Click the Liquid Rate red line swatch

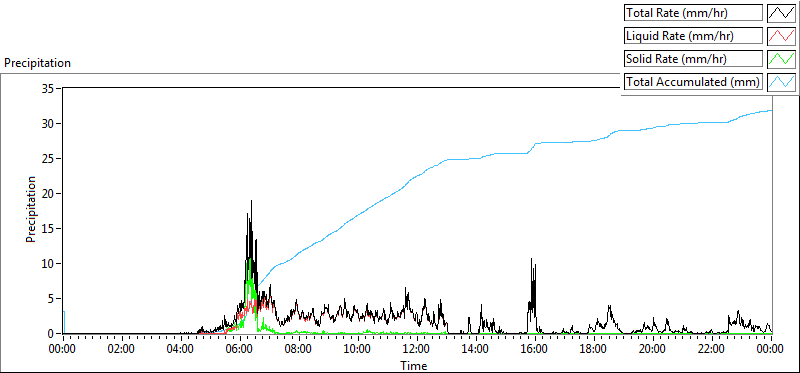click(x=781, y=36)
